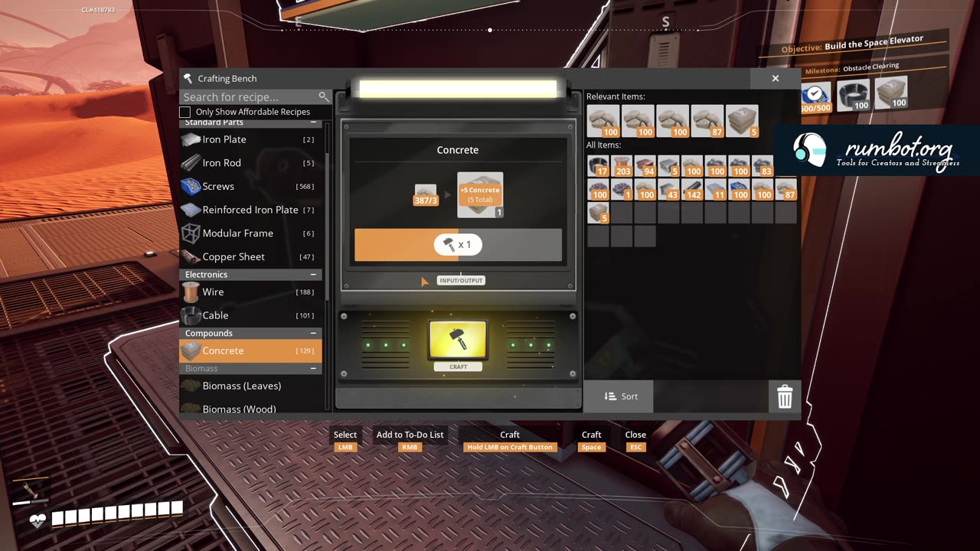Select the Cable recipe
The height and width of the screenshot is (551, 980).
coord(250,315)
